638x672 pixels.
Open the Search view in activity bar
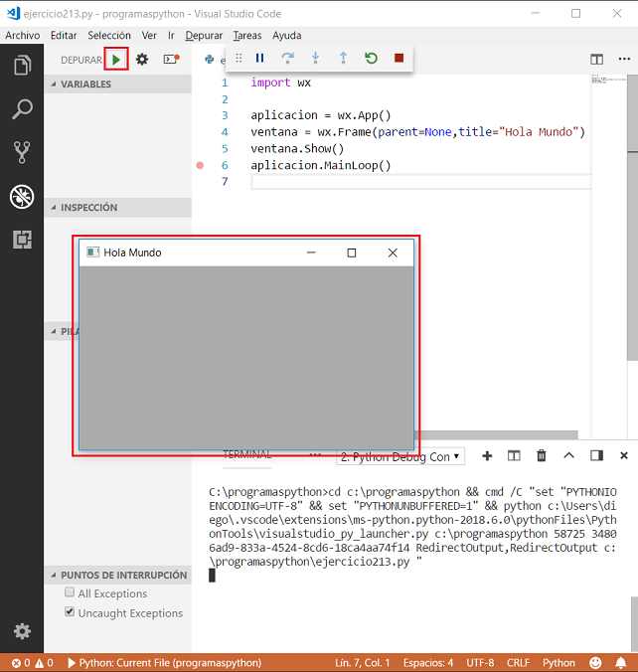22,109
